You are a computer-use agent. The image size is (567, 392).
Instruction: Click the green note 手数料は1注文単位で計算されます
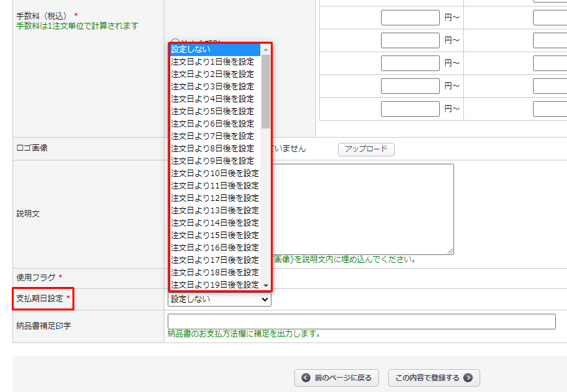[x=78, y=25]
